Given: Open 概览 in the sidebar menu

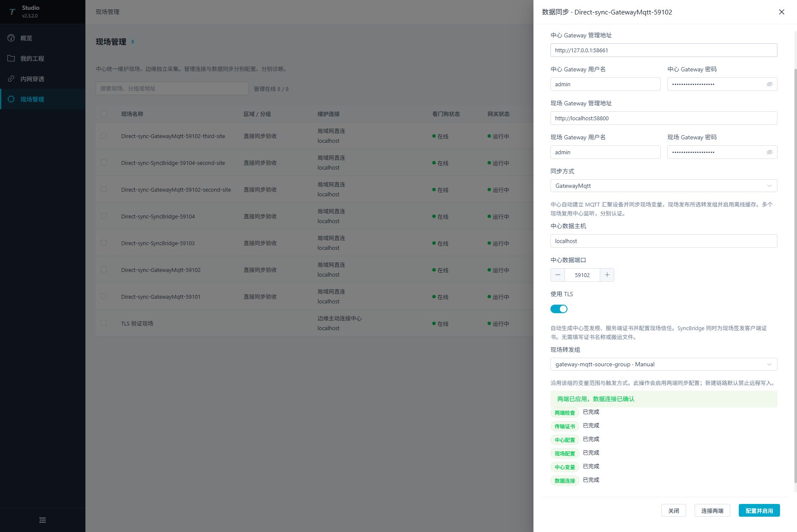Looking at the screenshot, I should click(x=43, y=38).
